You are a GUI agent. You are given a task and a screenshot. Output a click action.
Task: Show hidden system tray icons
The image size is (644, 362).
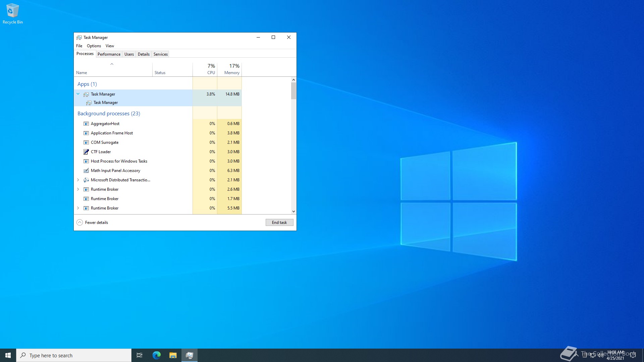coord(576,355)
